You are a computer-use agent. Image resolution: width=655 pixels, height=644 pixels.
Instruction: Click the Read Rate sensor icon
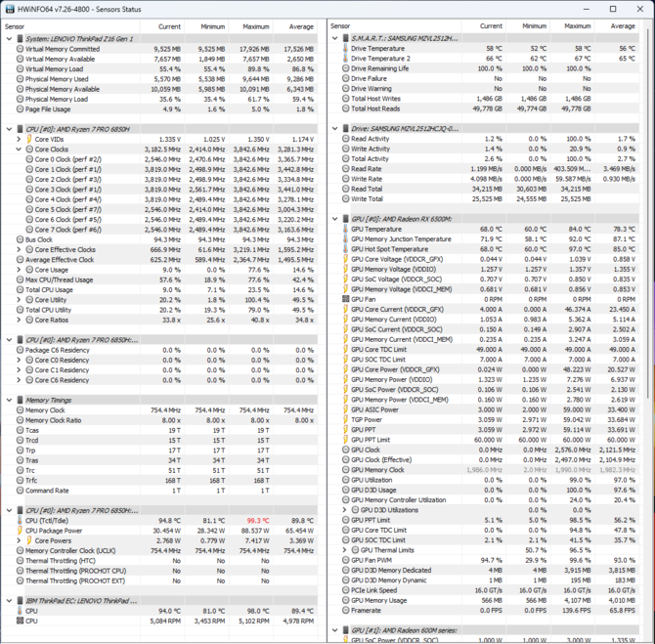(345, 169)
